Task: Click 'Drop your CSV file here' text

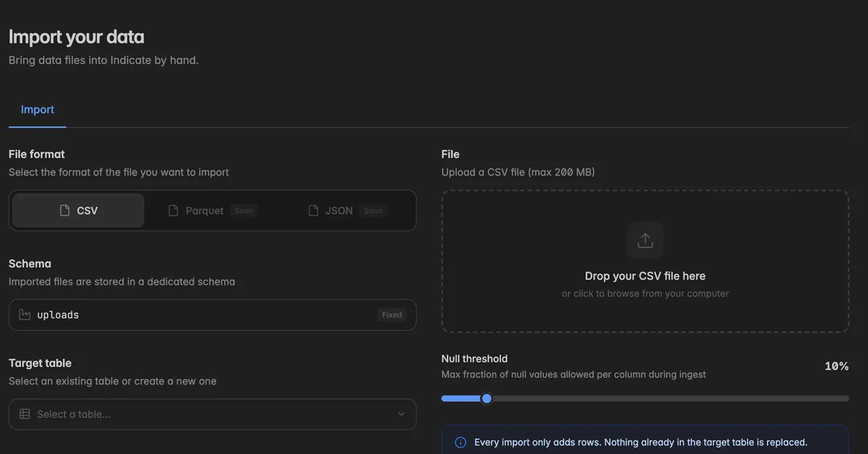Action: tap(645, 276)
